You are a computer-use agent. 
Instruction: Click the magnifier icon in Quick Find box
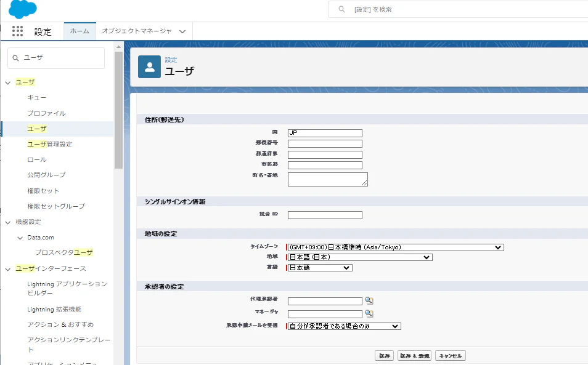coord(16,58)
